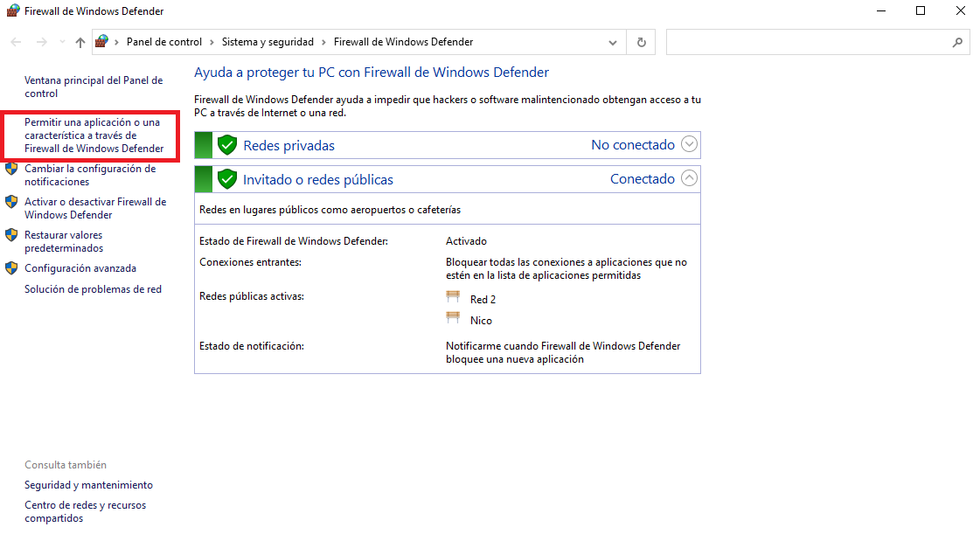Maximize the Firewall window
Screen dimensions: 980x541
(x=921, y=10)
